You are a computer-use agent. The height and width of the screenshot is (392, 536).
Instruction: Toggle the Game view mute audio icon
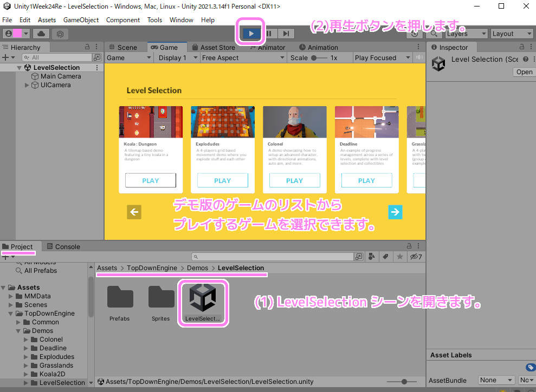pyautogui.click(x=419, y=58)
